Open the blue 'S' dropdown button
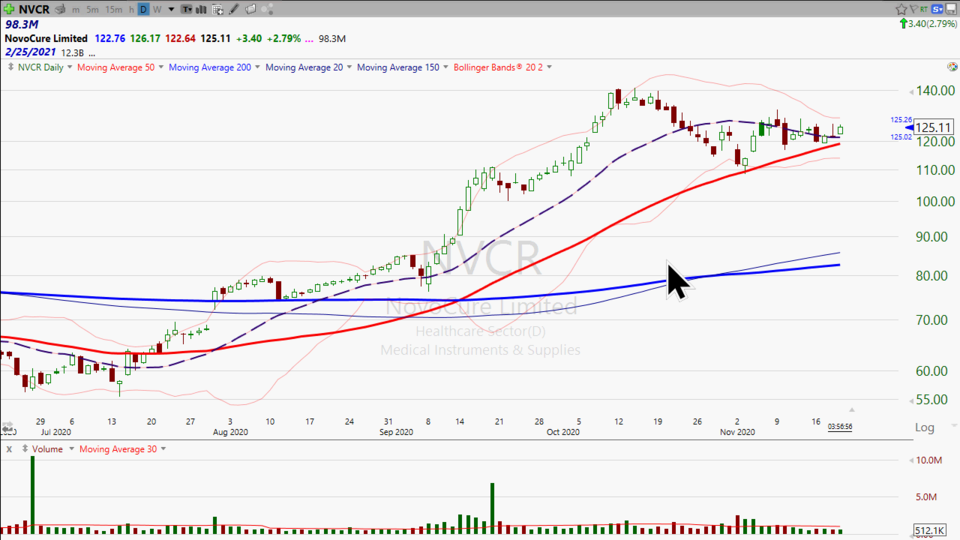 pos(937,9)
